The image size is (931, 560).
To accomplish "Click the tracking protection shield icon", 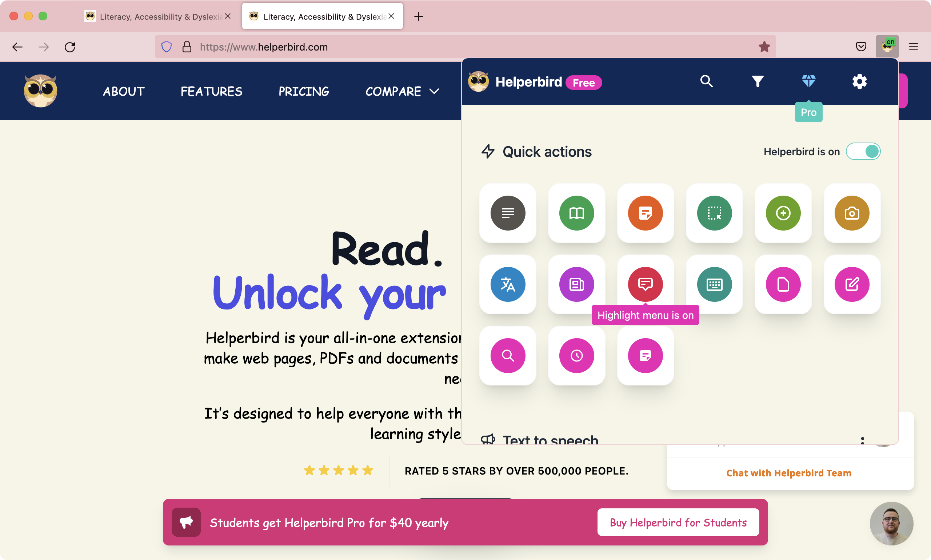I will point(167,47).
